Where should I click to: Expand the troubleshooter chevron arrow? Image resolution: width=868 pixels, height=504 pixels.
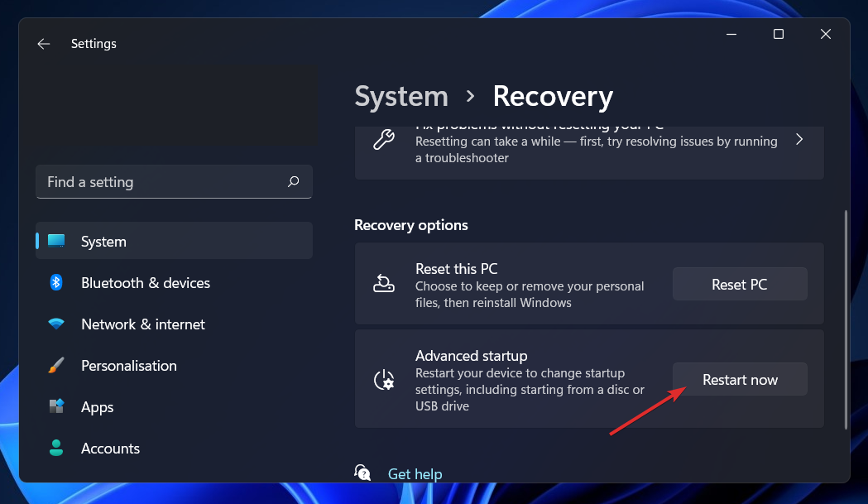(799, 140)
